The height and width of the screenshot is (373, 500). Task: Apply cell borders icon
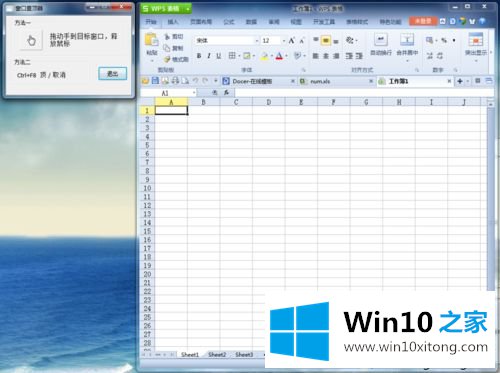click(232, 56)
